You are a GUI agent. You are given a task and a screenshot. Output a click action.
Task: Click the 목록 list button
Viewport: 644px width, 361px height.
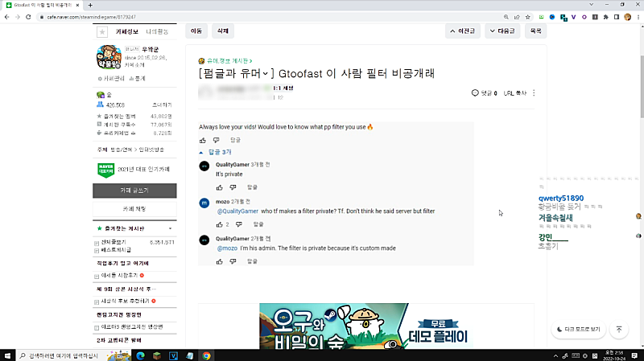[535, 31]
